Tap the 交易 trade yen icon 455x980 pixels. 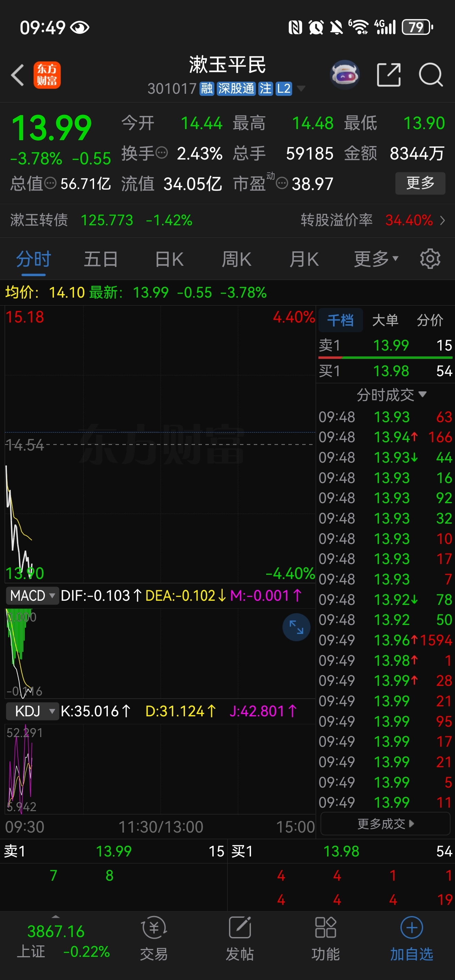(154, 939)
